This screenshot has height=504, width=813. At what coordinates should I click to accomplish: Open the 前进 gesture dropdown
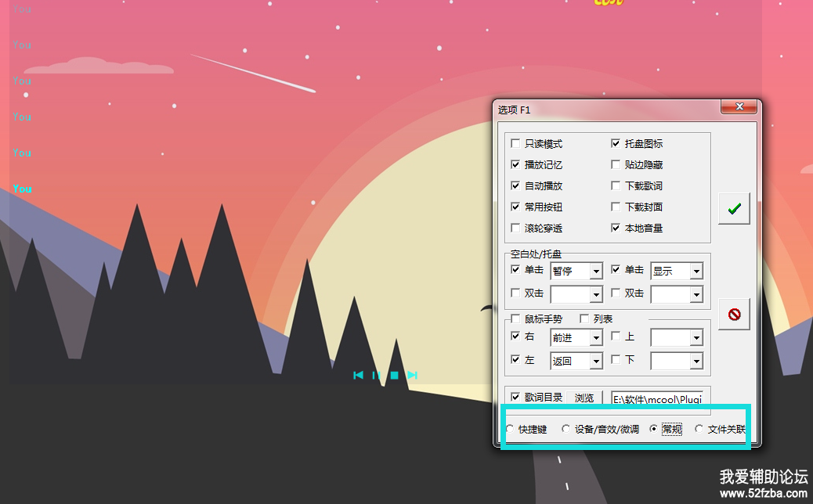click(x=596, y=338)
